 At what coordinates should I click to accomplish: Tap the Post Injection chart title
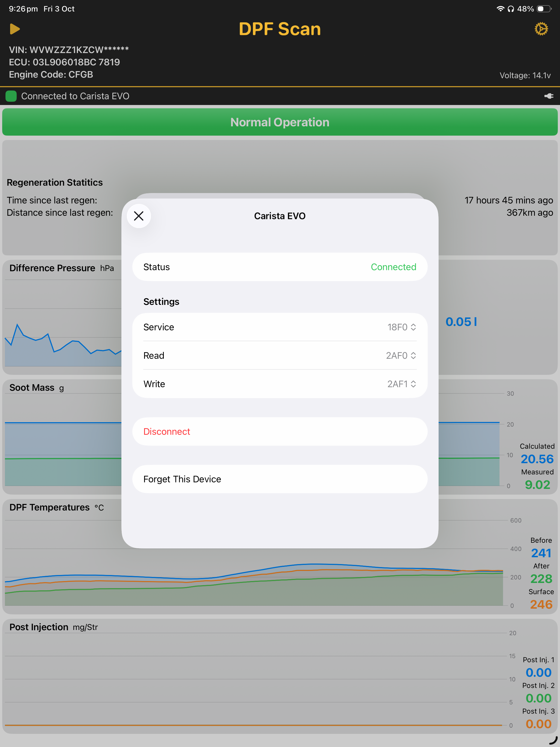[39, 627]
